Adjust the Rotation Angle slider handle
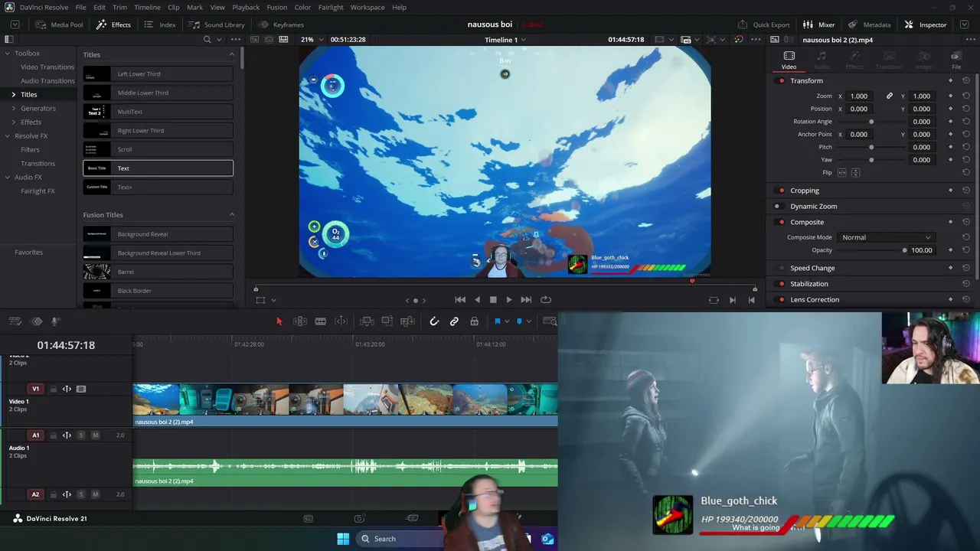The width and height of the screenshot is (980, 551). point(871,122)
